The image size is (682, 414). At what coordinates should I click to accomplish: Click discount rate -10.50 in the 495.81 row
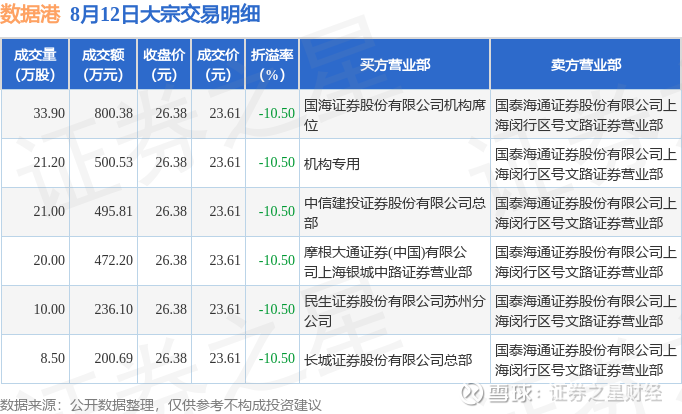point(277,212)
